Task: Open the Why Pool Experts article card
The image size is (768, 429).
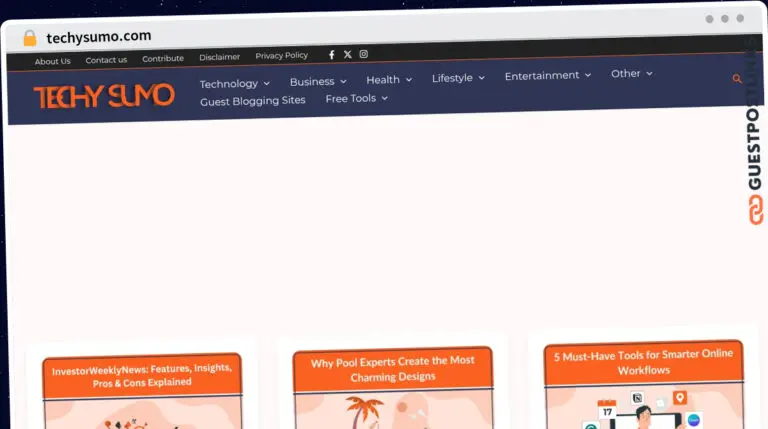Action: point(393,368)
